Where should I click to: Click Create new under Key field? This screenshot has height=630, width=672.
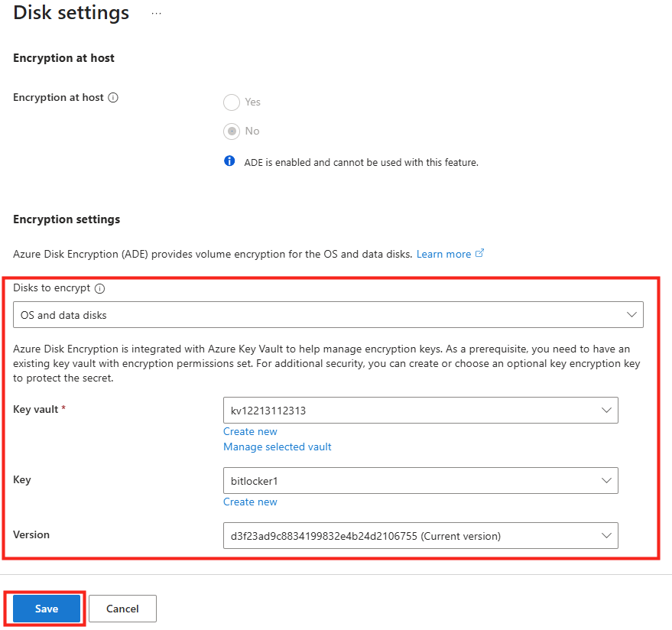point(250,502)
